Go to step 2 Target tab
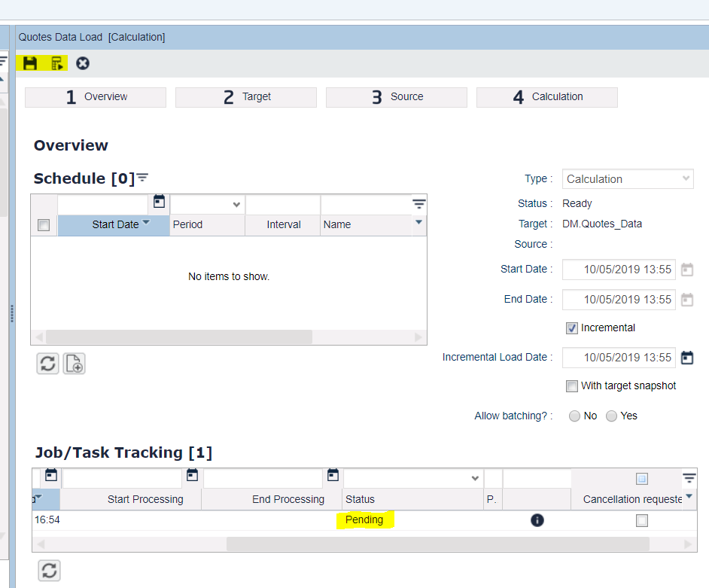Screen dimensions: 709x588 [246, 97]
